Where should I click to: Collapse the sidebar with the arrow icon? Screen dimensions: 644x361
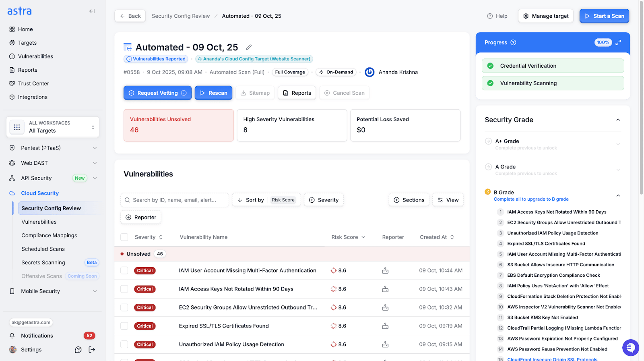coord(92,11)
